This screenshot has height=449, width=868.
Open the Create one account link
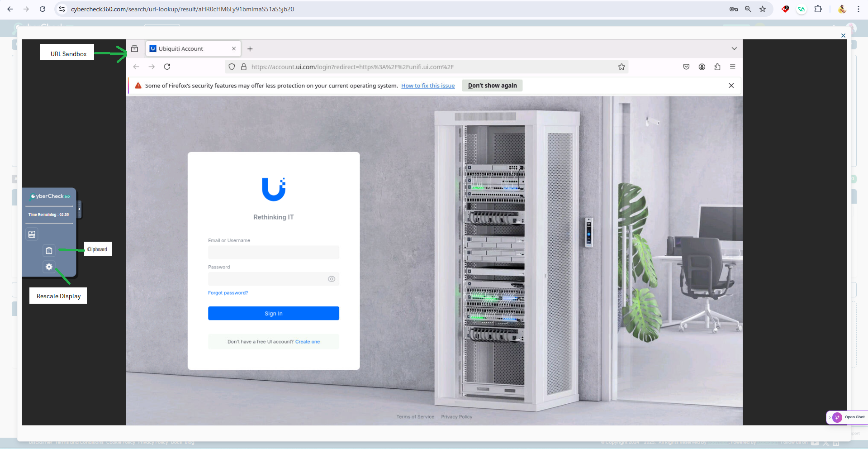coord(307,342)
